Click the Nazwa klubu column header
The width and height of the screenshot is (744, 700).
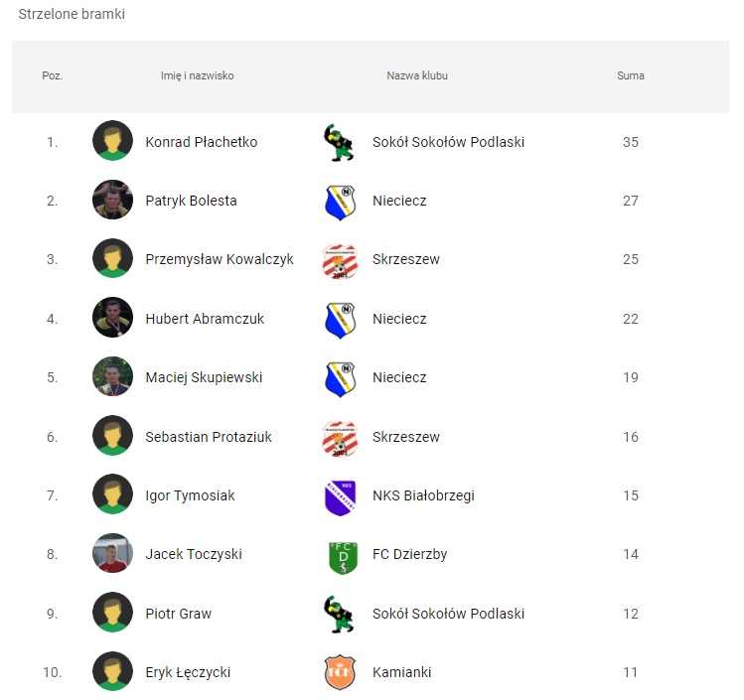[417, 75]
